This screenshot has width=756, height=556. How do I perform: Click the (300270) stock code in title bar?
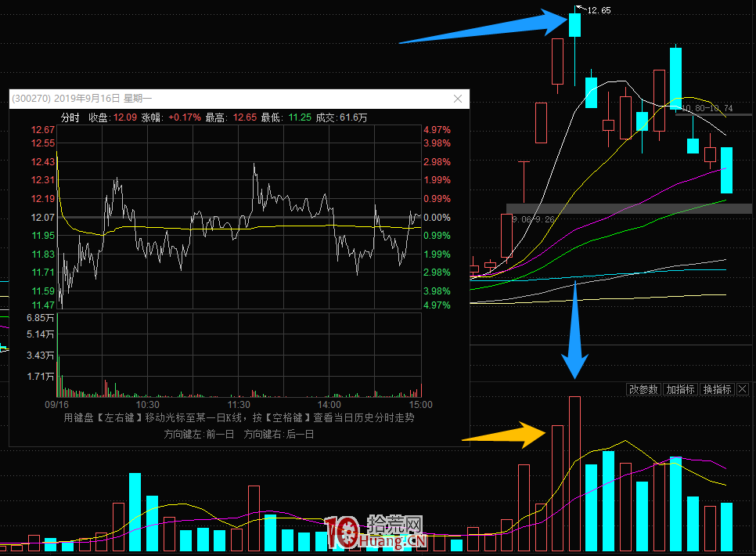coord(31,99)
